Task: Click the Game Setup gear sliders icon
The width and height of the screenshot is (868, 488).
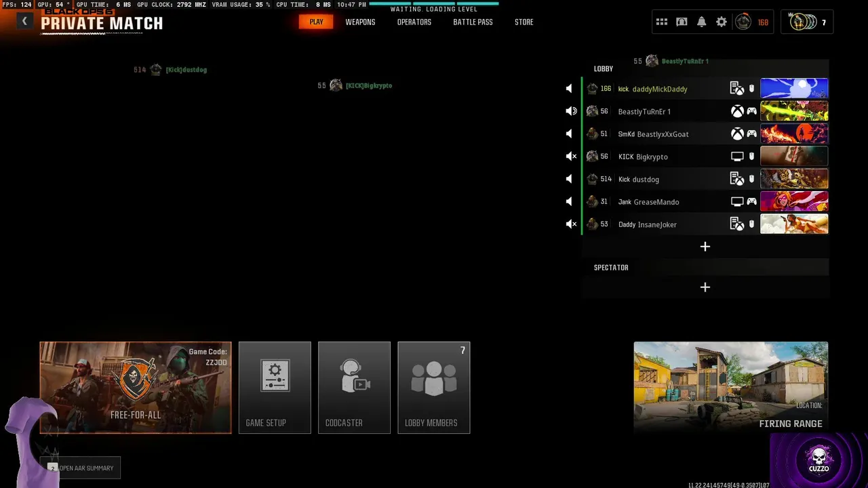Action: (275, 376)
